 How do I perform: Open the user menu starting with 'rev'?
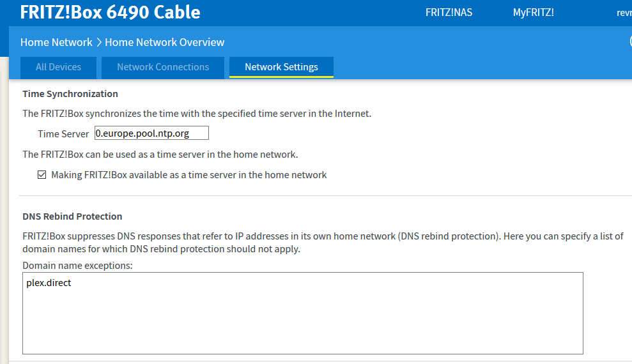(624, 13)
